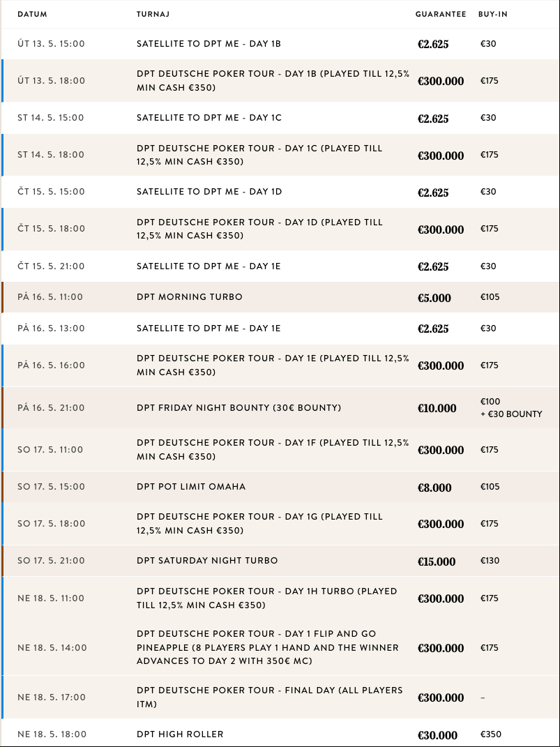The image size is (560, 747).
Task: Select DPT Saturday Night Turbo tournament
Action: coord(280,561)
